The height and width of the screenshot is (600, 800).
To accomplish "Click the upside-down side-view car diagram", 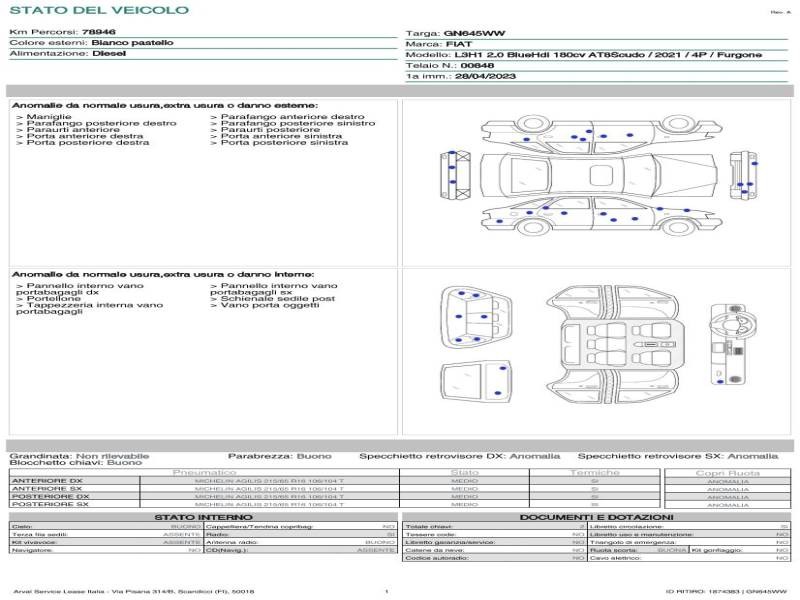I will [602, 134].
